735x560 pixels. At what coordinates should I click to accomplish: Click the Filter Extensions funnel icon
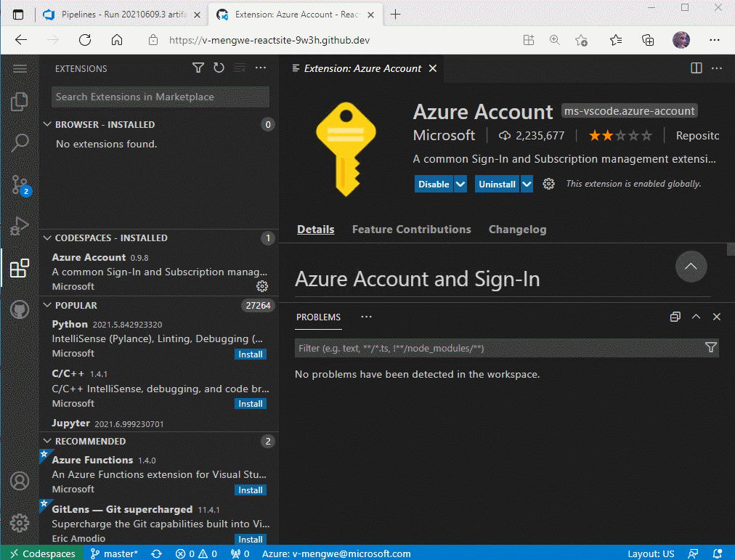pos(198,68)
